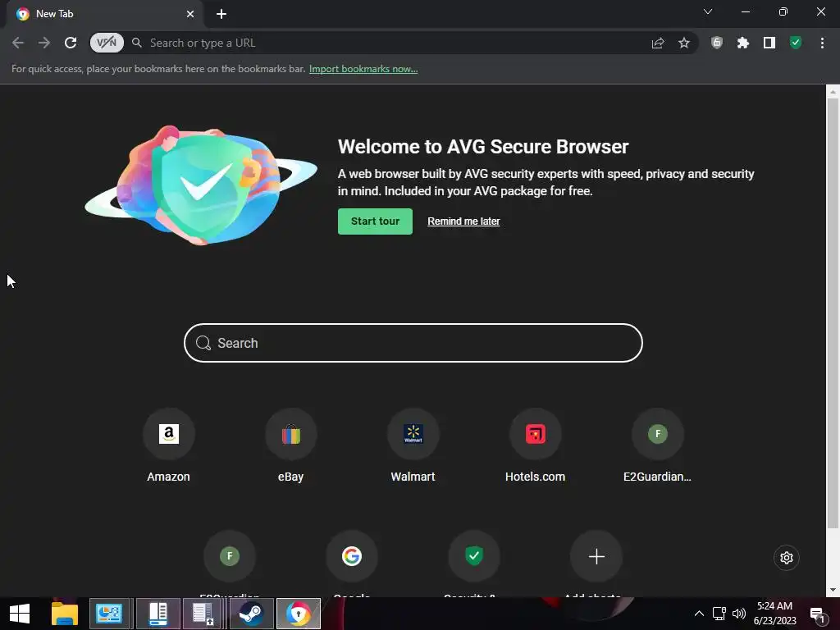Toggle the side panel icon
Image resolution: width=840 pixels, height=630 pixels.
[x=769, y=43]
